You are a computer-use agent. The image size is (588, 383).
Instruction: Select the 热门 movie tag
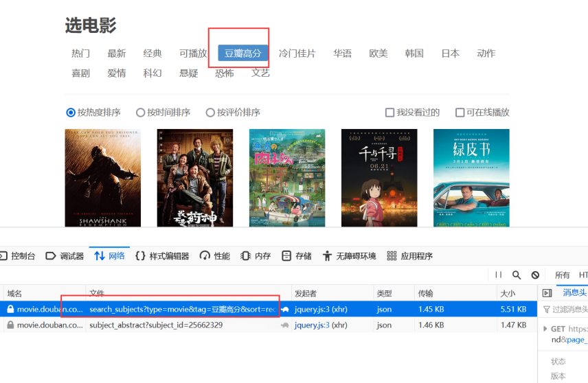point(80,54)
